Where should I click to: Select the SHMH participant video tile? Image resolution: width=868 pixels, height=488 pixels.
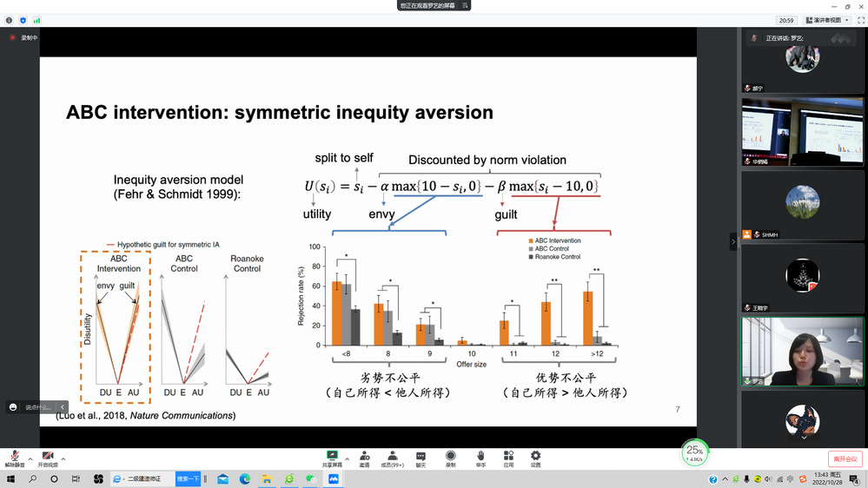coord(801,207)
